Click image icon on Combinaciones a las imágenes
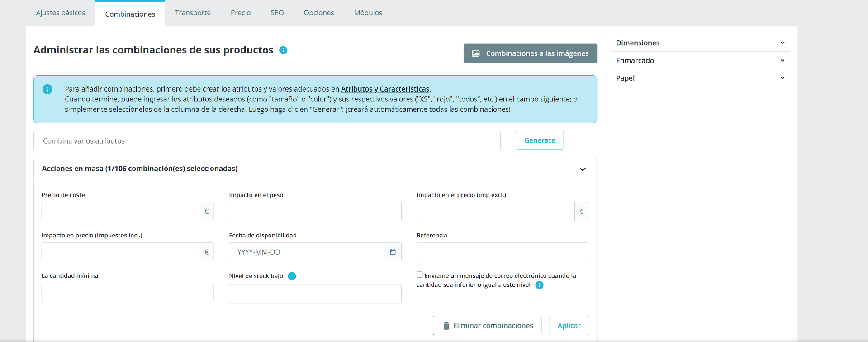Image resolution: width=868 pixels, height=342 pixels. click(x=476, y=53)
